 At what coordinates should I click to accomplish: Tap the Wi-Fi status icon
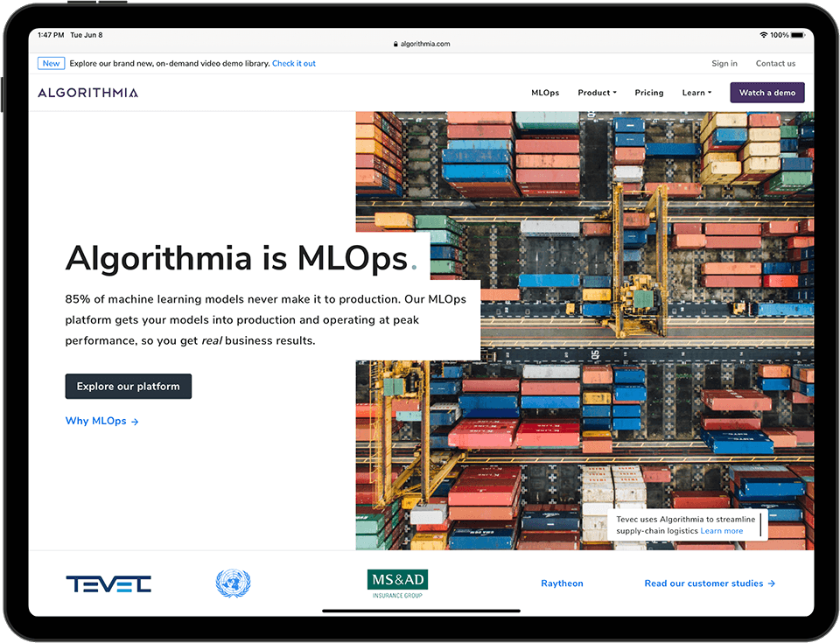coord(763,35)
